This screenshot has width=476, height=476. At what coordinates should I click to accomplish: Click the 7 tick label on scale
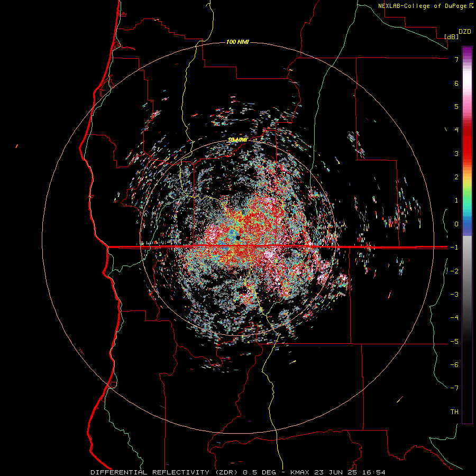[456, 59]
